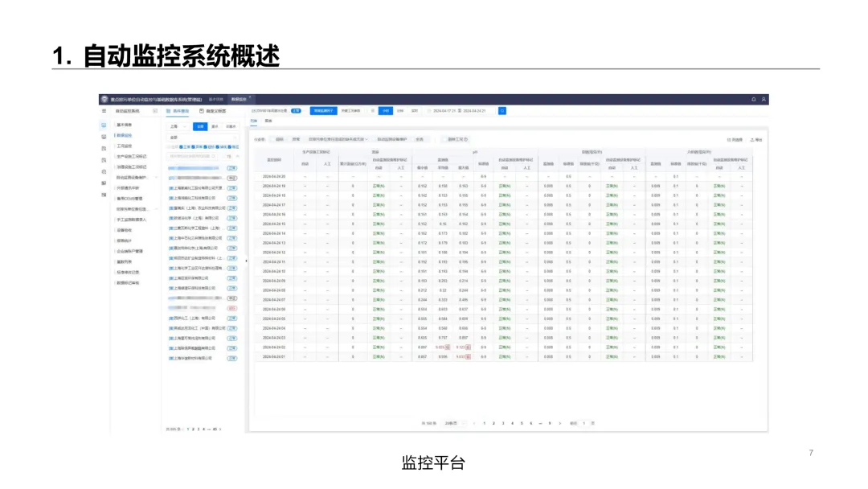Go to next page of the data table

coord(559,423)
